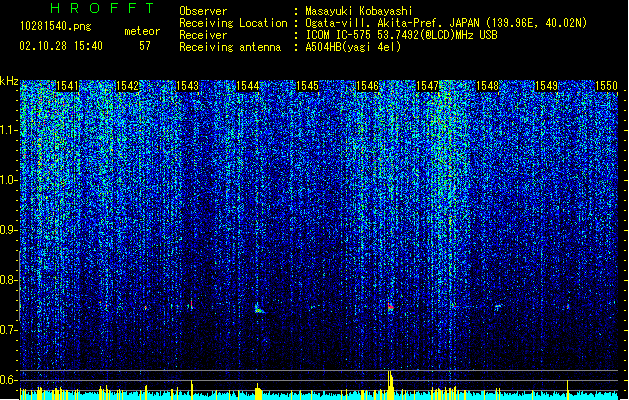This screenshot has height=400, width=629.
Task: Click the 1.1 kHz axis label
Action: (x=9, y=130)
